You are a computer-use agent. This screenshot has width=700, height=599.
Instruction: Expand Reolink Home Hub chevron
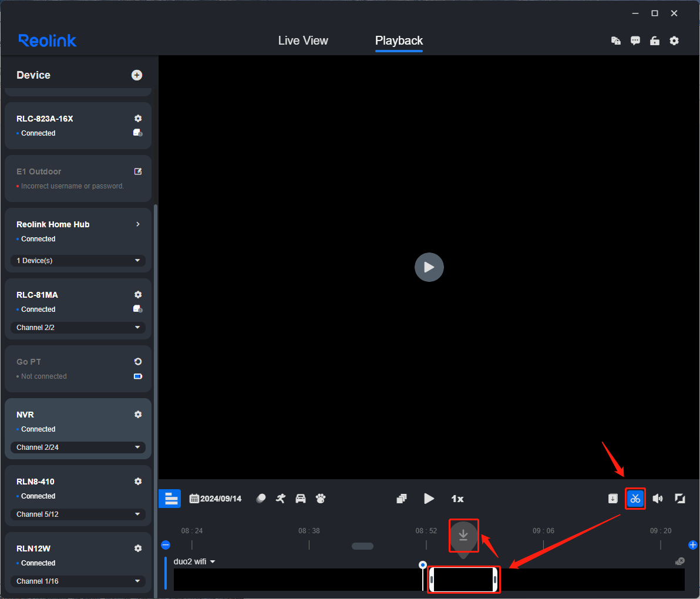coord(138,224)
